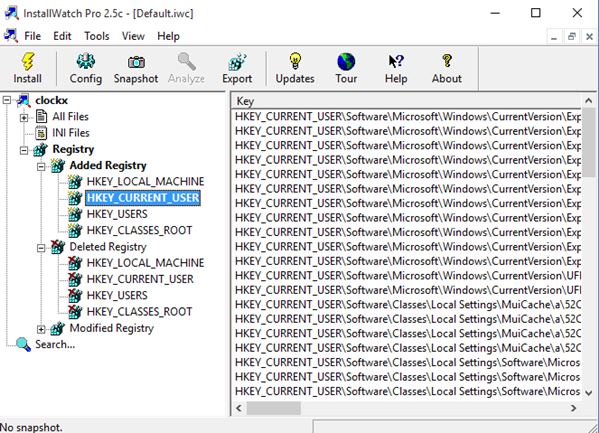599x433 pixels.
Task: Click the Export toolbar icon
Action: (237, 62)
